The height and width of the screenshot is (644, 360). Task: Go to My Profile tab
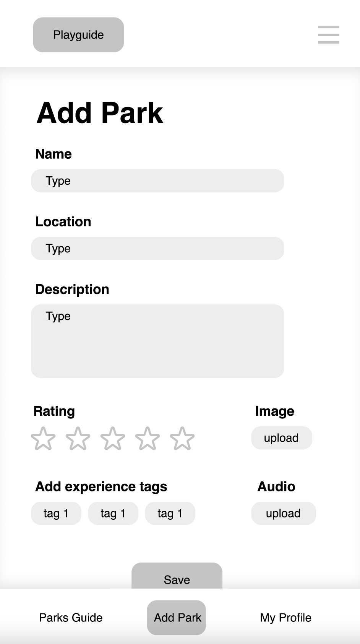pyautogui.click(x=285, y=618)
